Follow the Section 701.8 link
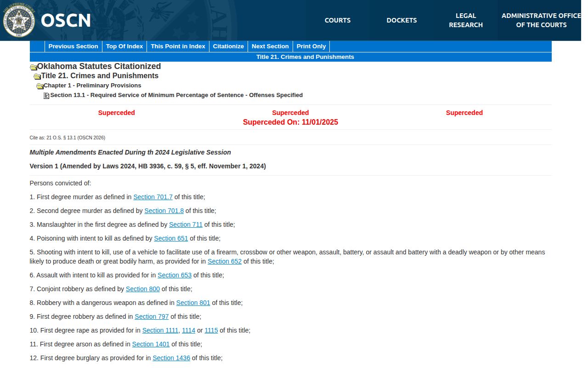The image size is (588, 368). tap(164, 211)
